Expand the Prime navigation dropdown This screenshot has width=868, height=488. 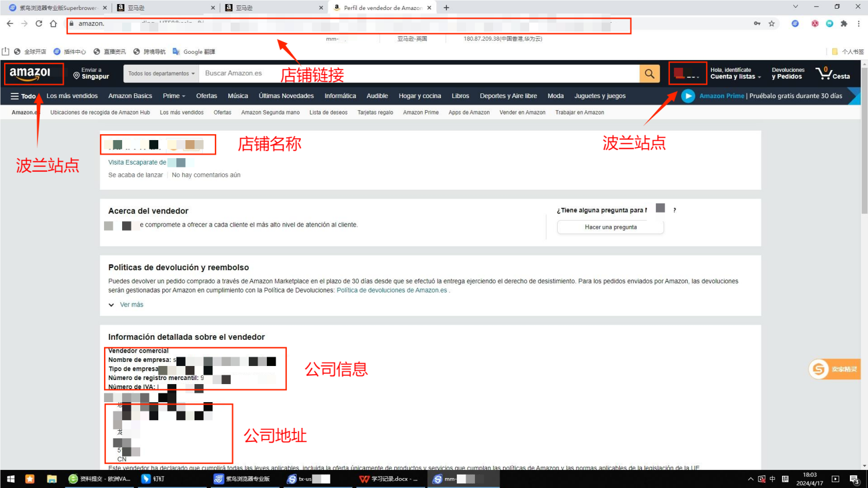point(173,96)
